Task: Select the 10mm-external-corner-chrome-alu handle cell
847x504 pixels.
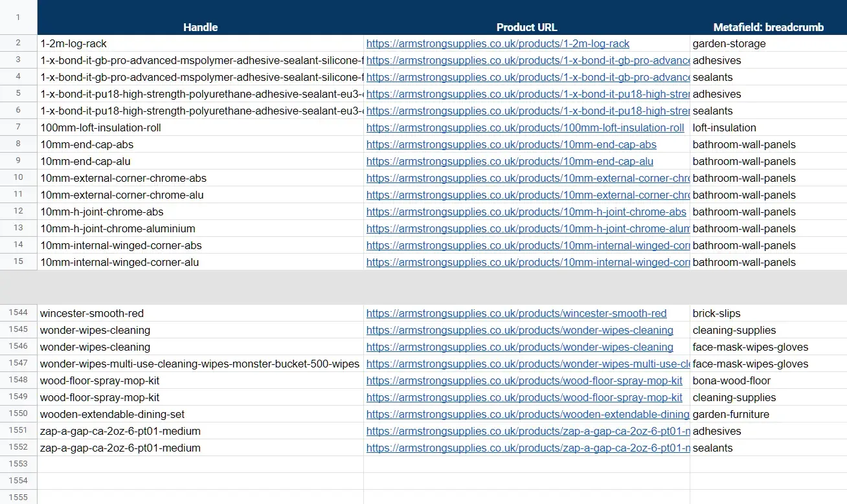Action: (x=200, y=195)
